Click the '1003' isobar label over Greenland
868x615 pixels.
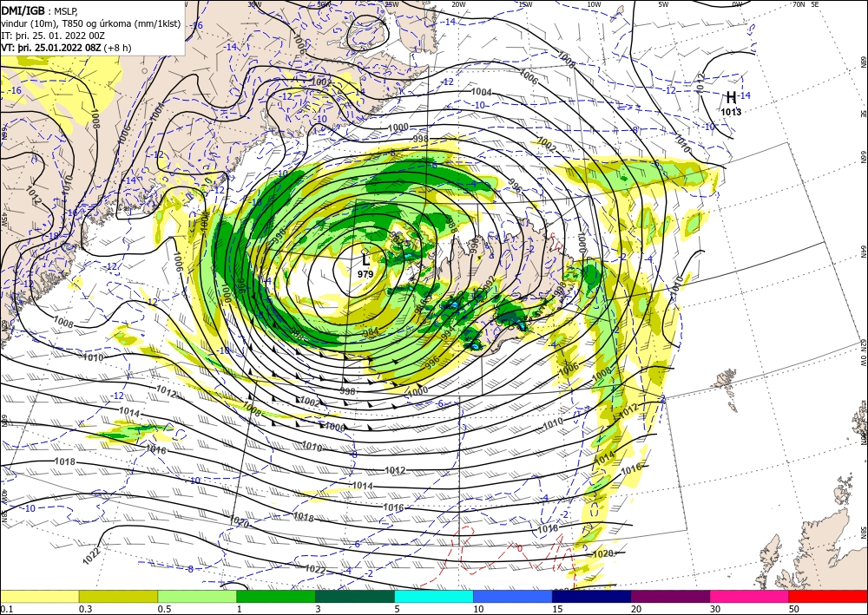pyautogui.click(x=321, y=82)
